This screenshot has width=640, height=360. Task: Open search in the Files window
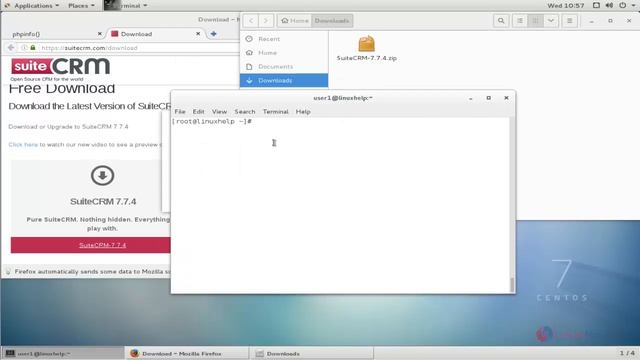[501, 20]
